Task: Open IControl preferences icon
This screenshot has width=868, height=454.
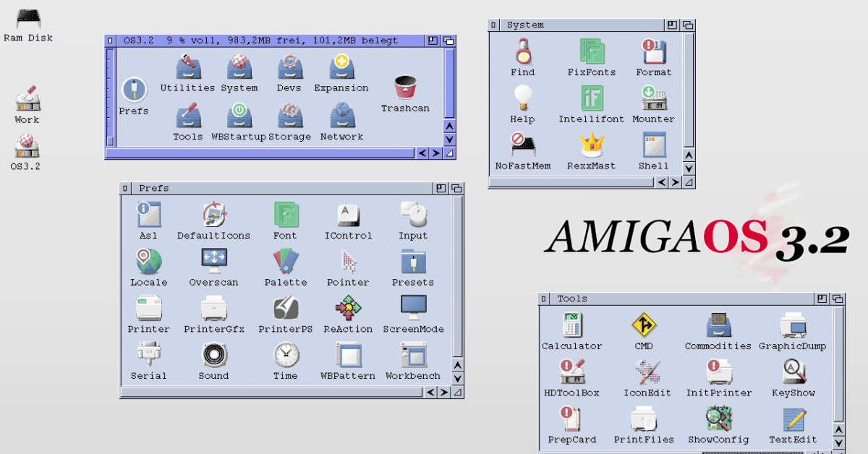Action: 349,215
